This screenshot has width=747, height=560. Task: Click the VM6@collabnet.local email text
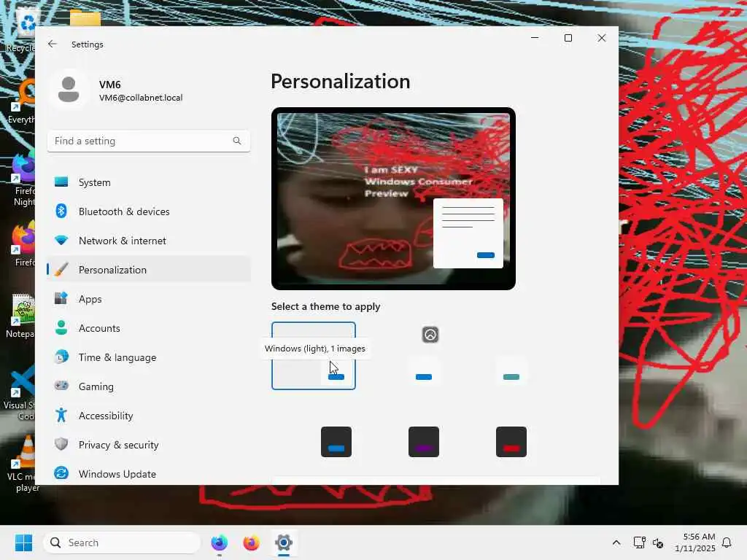(x=141, y=98)
